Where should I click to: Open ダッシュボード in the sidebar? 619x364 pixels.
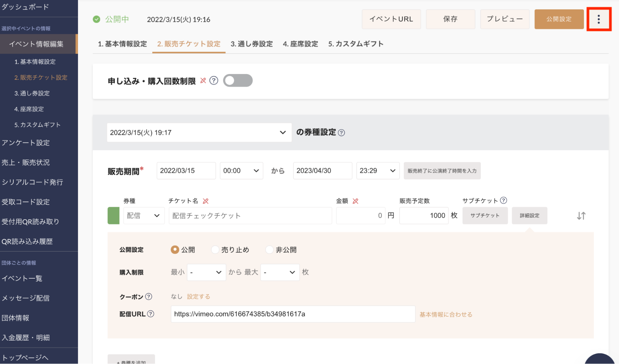[25, 7]
